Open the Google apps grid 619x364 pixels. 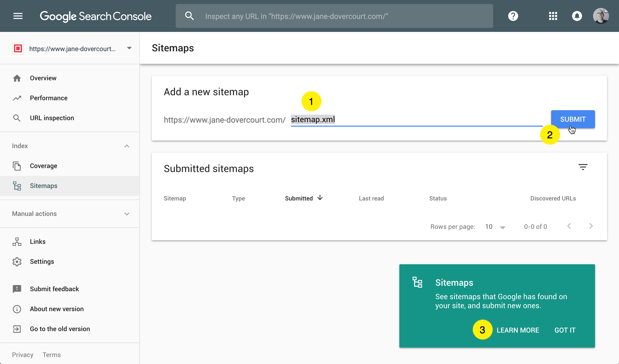click(553, 16)
